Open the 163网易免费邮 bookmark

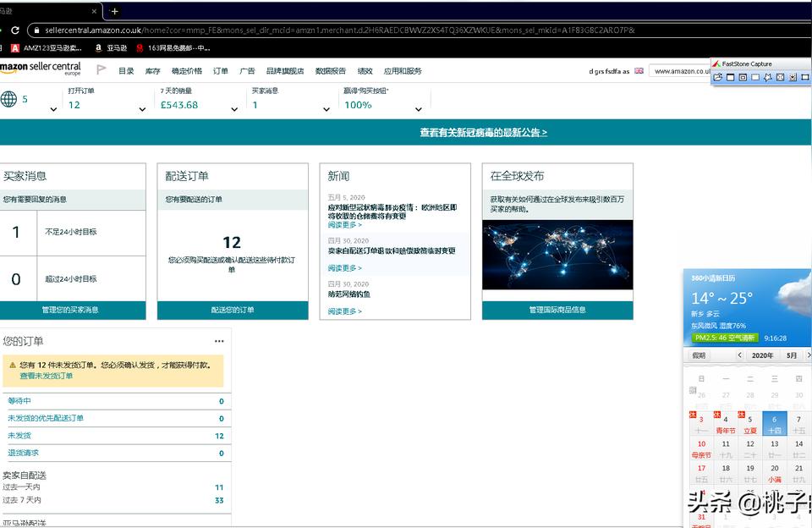click(x=173, y=48)
